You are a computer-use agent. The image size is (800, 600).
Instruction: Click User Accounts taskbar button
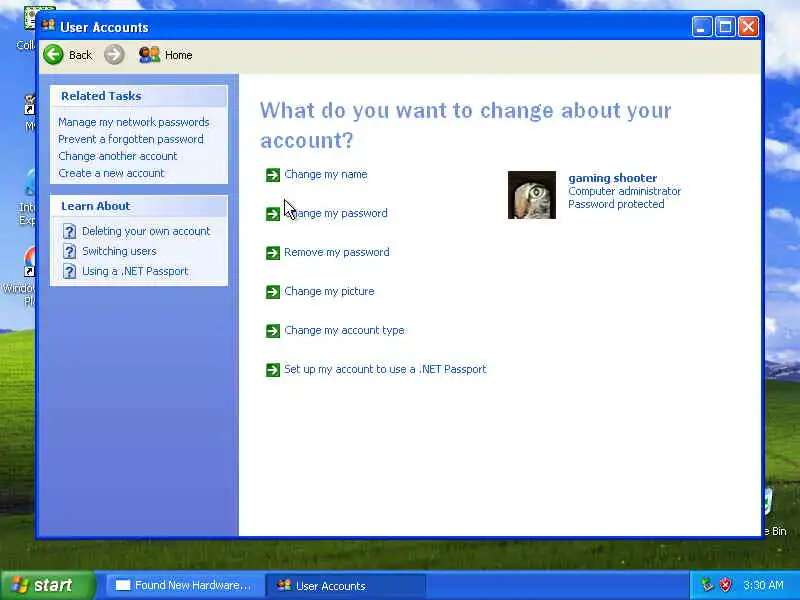[x=346, y=585]
